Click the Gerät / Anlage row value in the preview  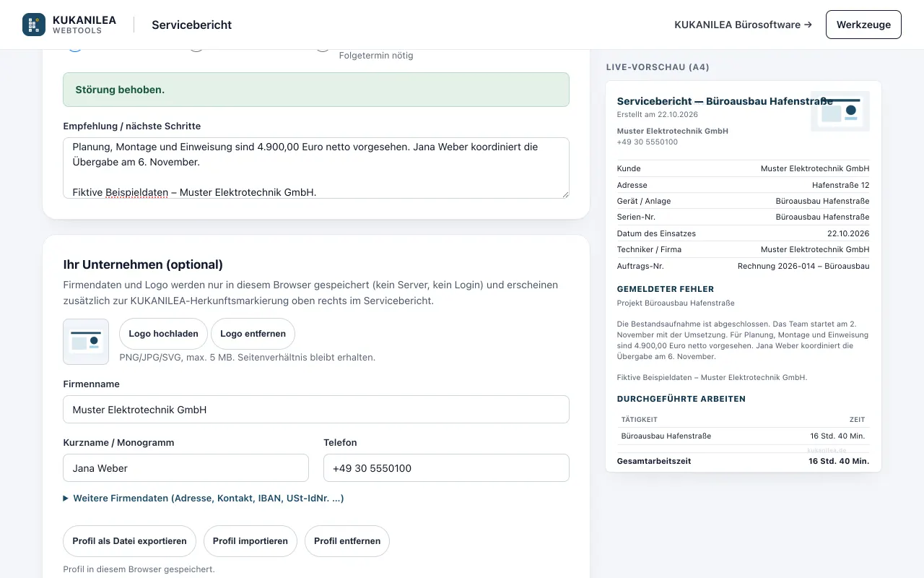(x=822, y=201)
